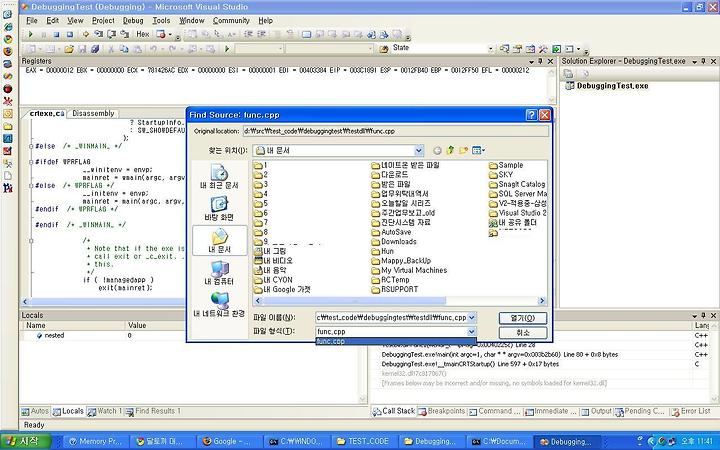This screenshot has height=450, width=720.
Task: Switch to the Disassembly tab
Action: click(x=93, y=113)
